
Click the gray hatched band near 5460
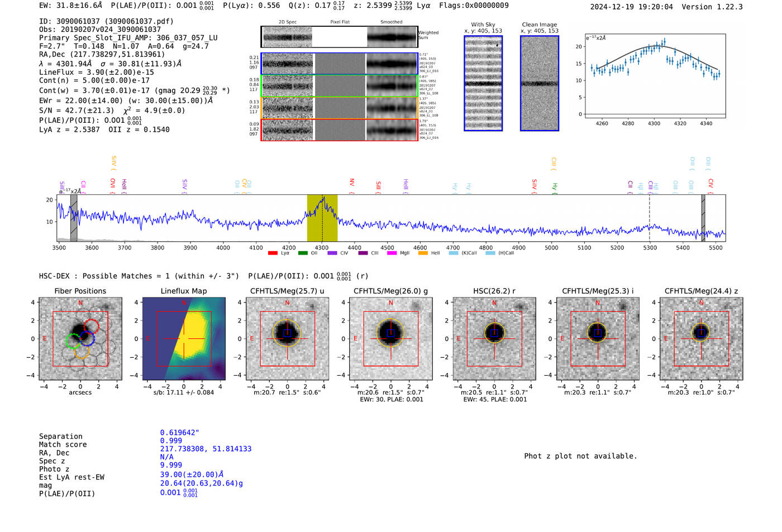(703, 218)
